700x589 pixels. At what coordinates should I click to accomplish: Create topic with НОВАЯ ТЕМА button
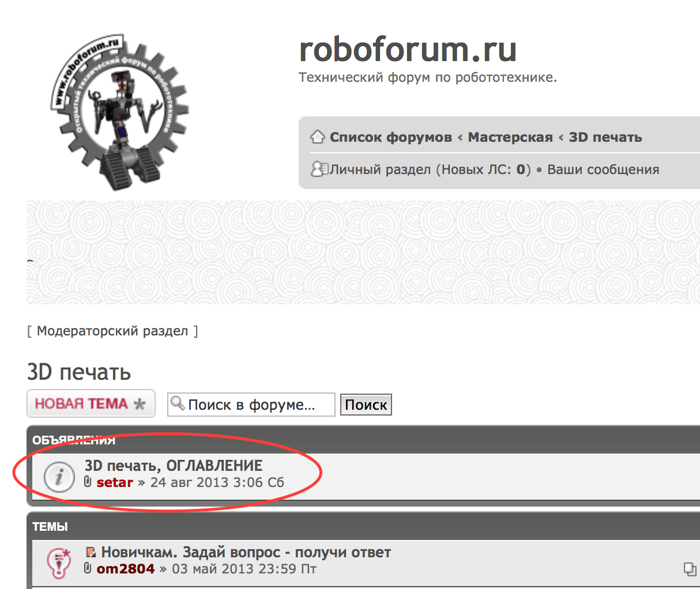(x=91, y=403)
